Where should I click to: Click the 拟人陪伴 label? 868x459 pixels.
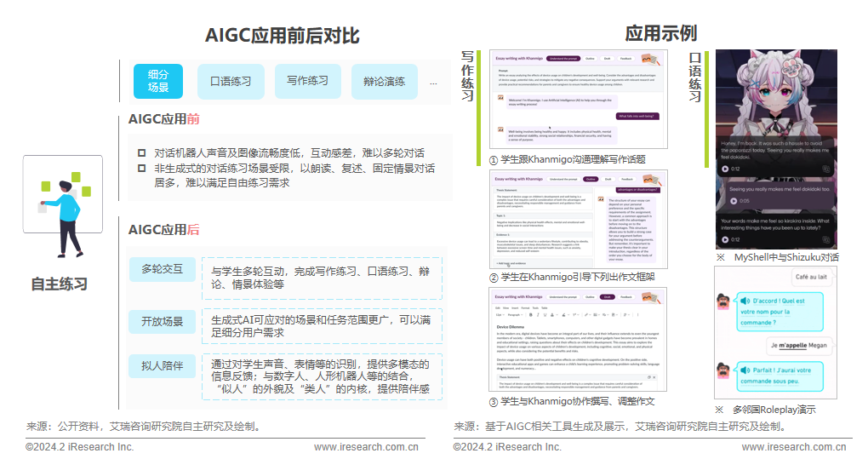point(162,366)
